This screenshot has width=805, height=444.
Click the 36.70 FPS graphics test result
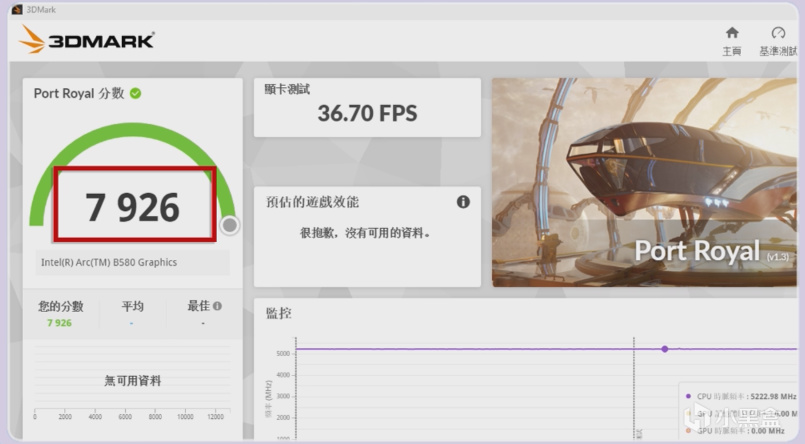click(x=368, y=113)
